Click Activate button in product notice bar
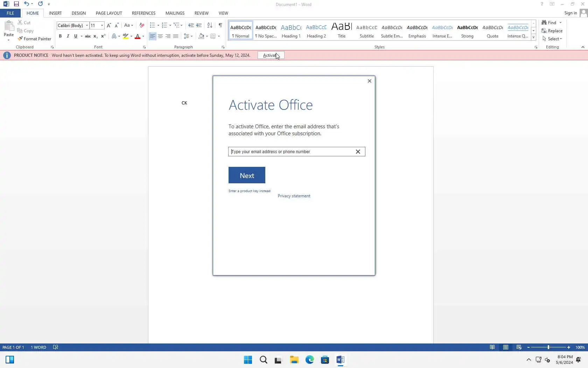This screenshot has height=368, width=588. tap(271, 55)
